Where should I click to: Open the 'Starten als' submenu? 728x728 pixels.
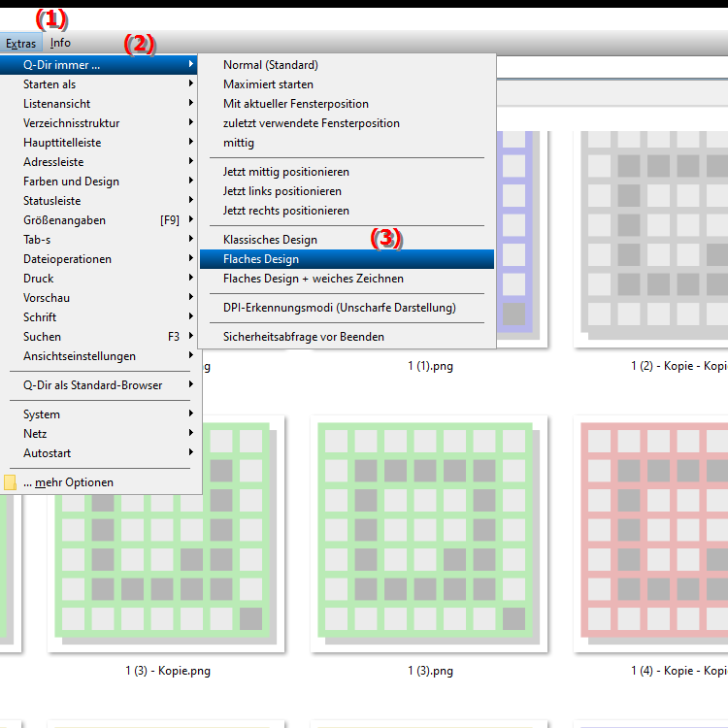[x=99, y=84]
